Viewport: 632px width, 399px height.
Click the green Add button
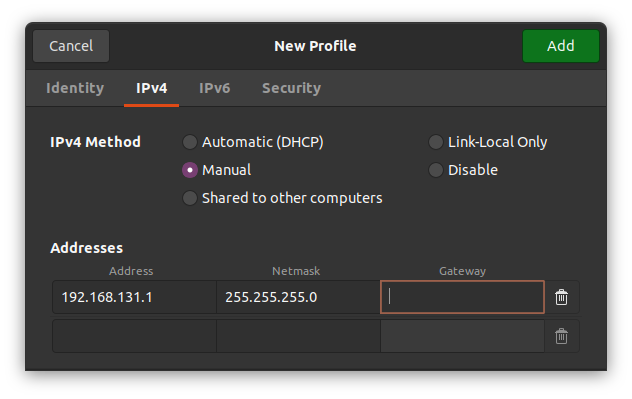coord(561,46)
